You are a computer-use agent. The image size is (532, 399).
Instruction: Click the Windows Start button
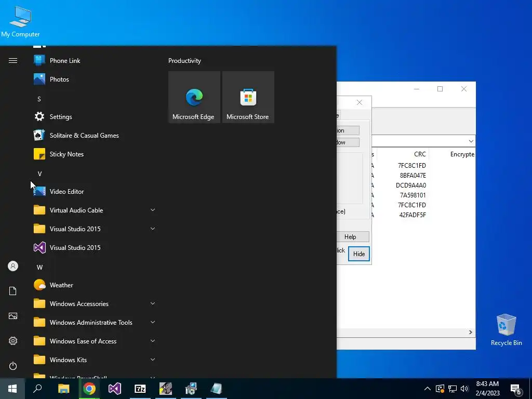coord(12,389)
